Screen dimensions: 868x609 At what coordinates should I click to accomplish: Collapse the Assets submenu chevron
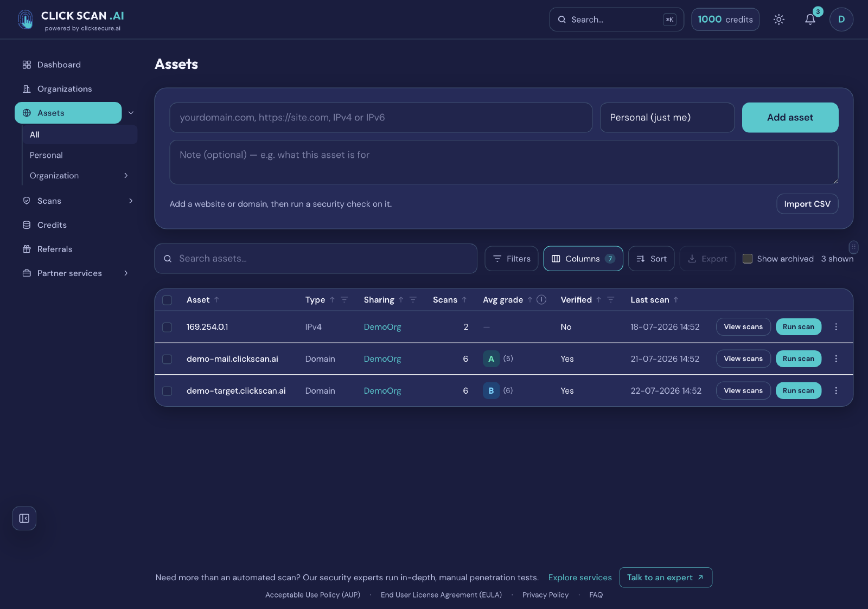pyautogui.click(x=131, y=113)
